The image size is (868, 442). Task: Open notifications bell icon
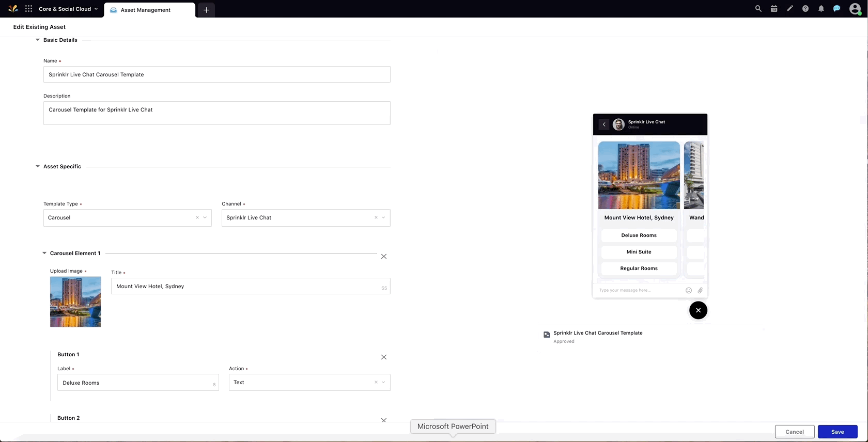click(x=821, y=9)
